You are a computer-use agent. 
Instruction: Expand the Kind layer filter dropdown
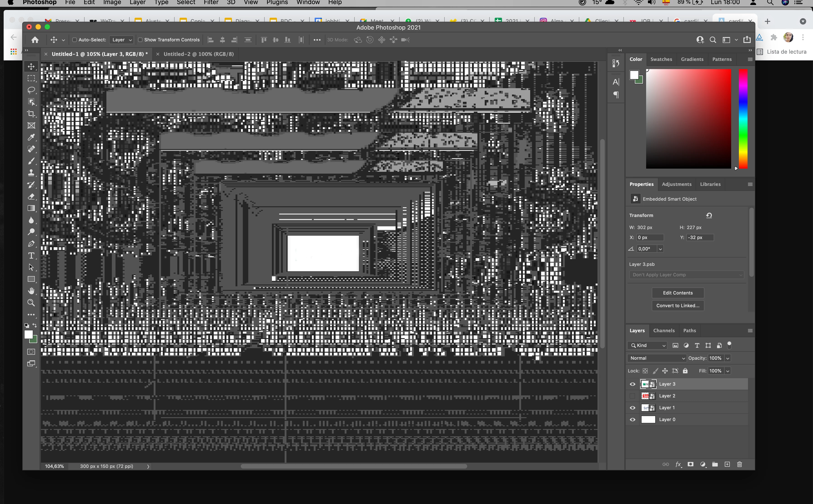coord(647,345)
